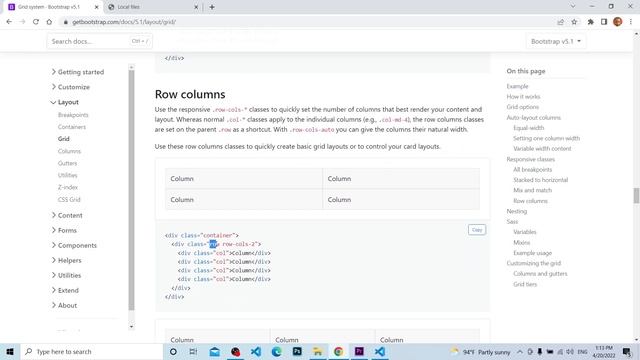
Task: Open the Gutters docs link
Action: (x=67, y=163)
